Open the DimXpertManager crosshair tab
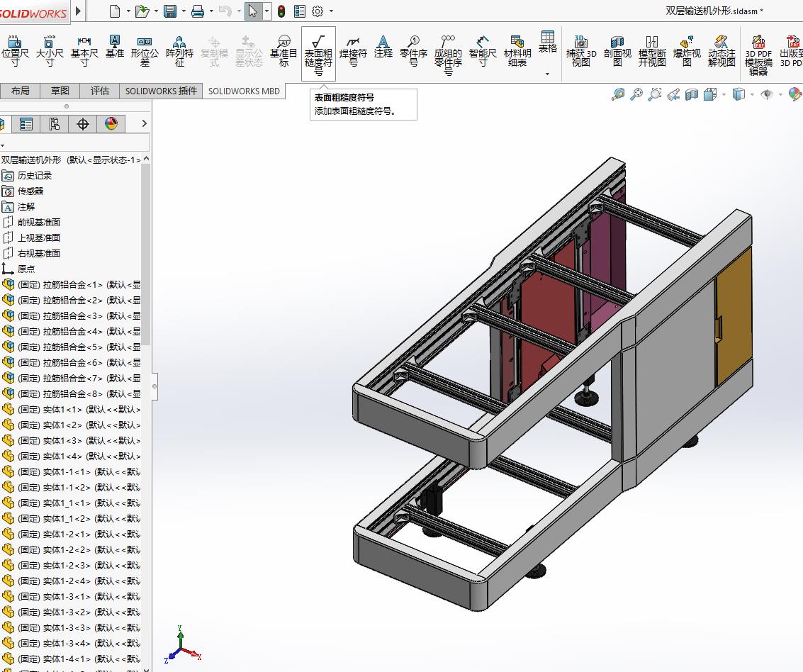Screen dimensions: 803x672 tap(83, 123)
